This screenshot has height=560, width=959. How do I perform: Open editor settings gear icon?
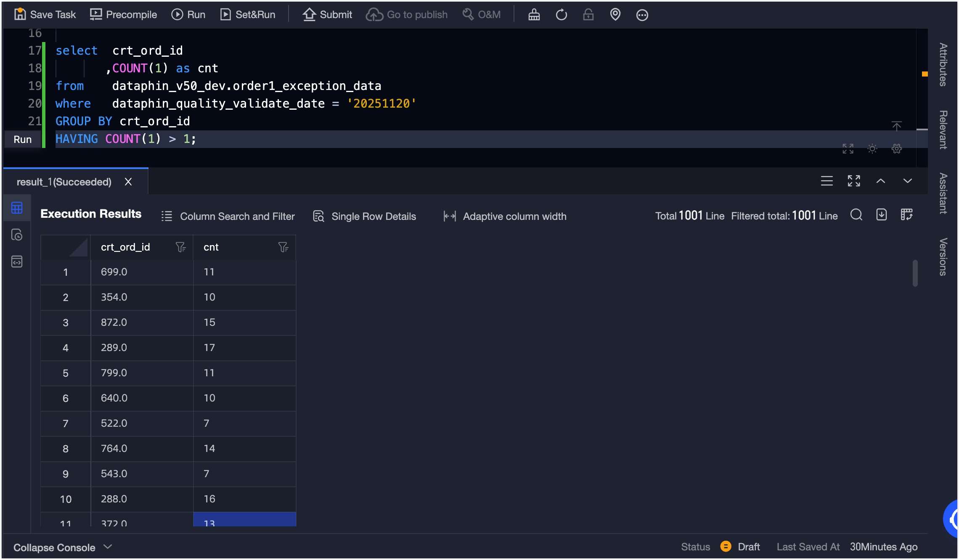tap(897, 149)
